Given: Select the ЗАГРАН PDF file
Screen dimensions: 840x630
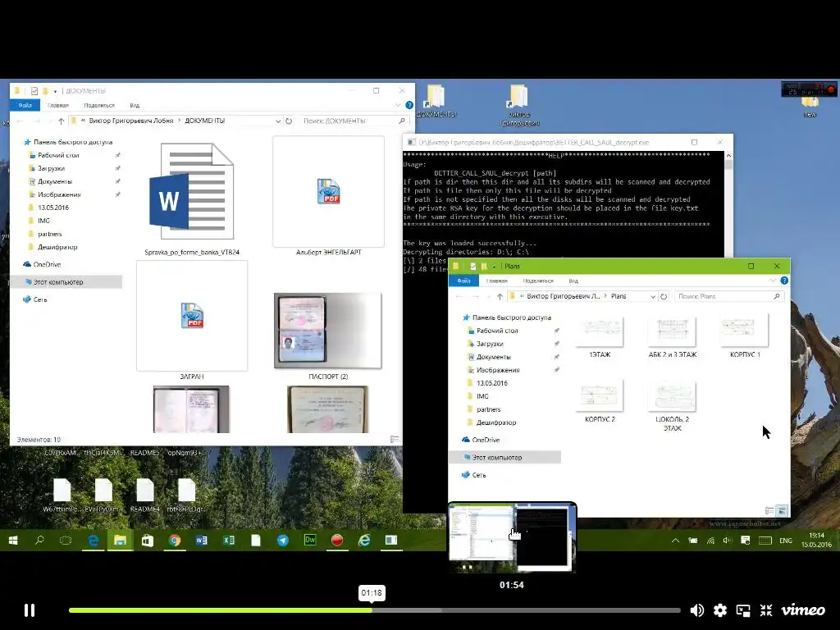Looking at the screenshot, I should coord(192,321).
